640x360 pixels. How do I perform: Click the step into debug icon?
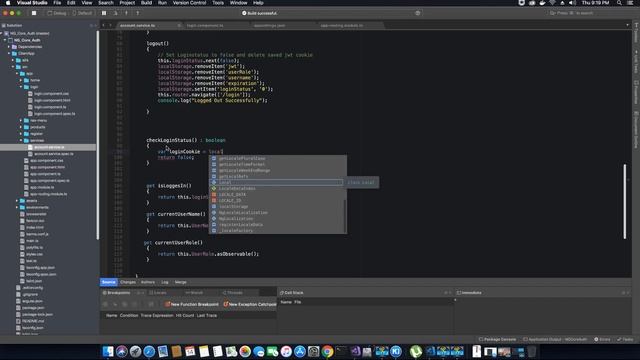(x=127, y=13)
